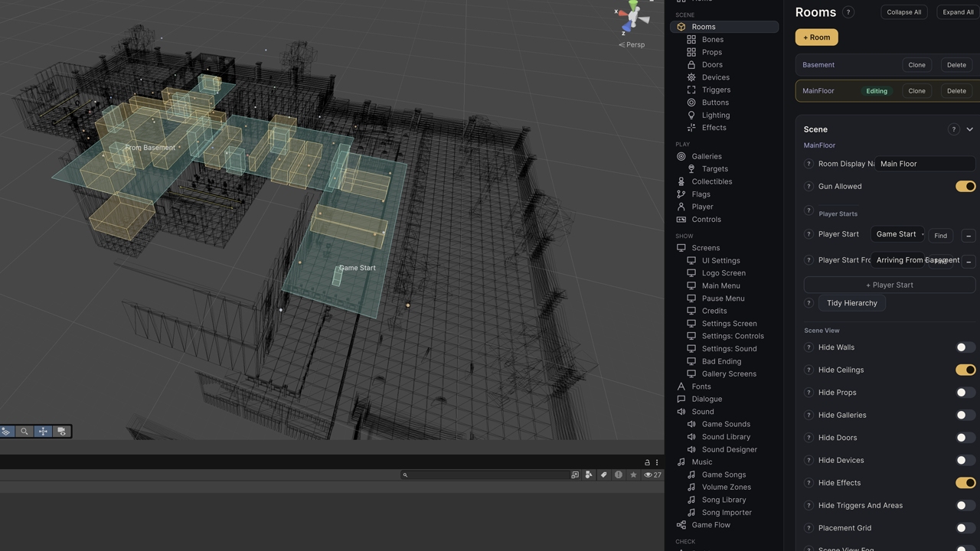
Task: Click the Doors lock icon
Action: [691, 64]
